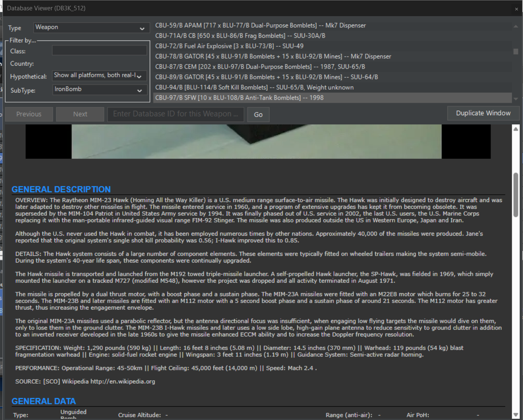Image resolution: width=523 pixels, height=420 pixels.
Task: Click the Go button
Action: (258, 115)
